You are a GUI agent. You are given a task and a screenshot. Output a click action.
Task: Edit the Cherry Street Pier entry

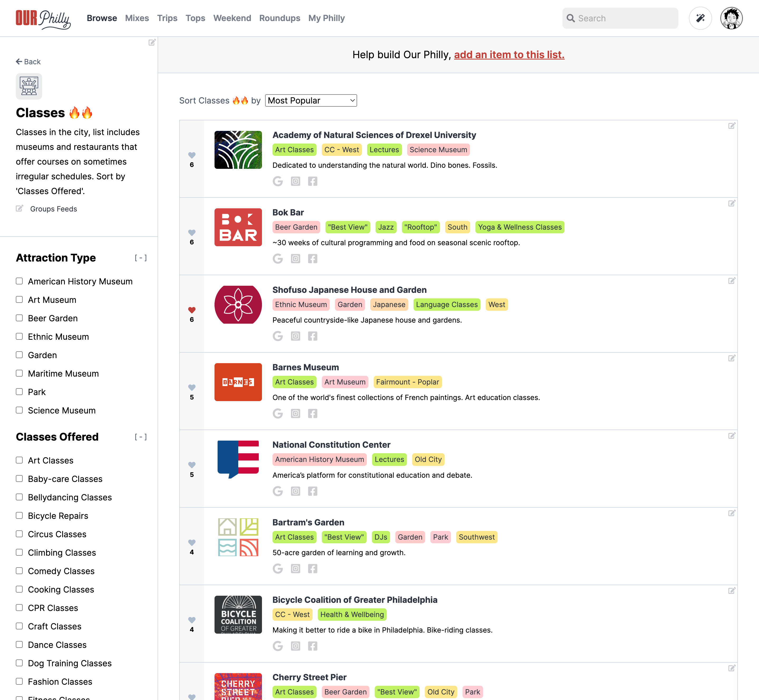click(x=732, y=668)
